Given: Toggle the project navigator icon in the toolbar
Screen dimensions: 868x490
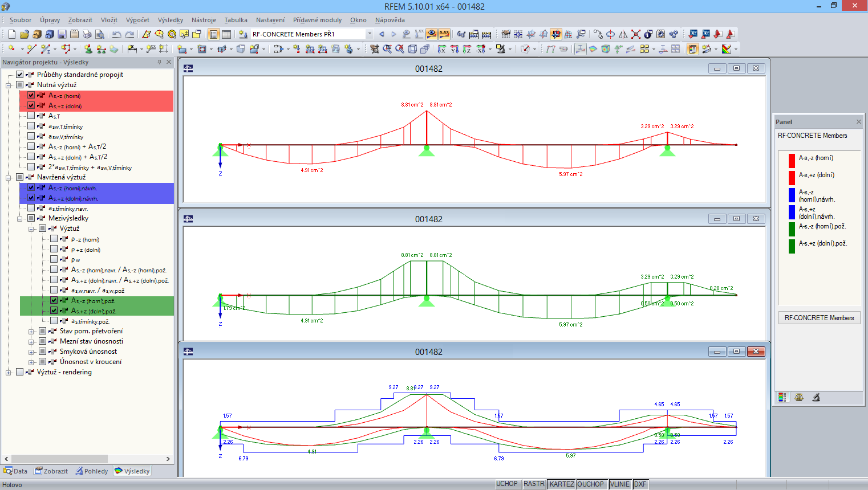Looking at the screenshot, I should [x=213, y=34].
